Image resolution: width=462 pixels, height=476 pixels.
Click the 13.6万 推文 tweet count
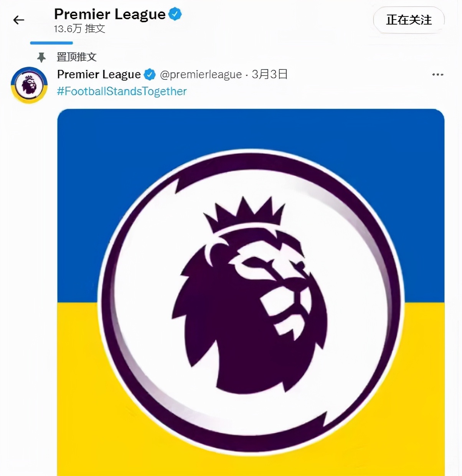pyautogui.click(x=79, y=29)
